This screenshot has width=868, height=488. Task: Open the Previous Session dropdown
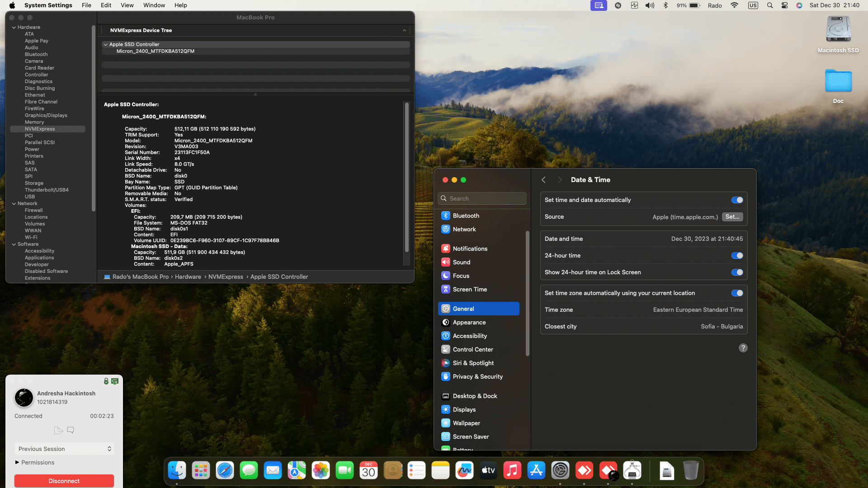[64, 449]
